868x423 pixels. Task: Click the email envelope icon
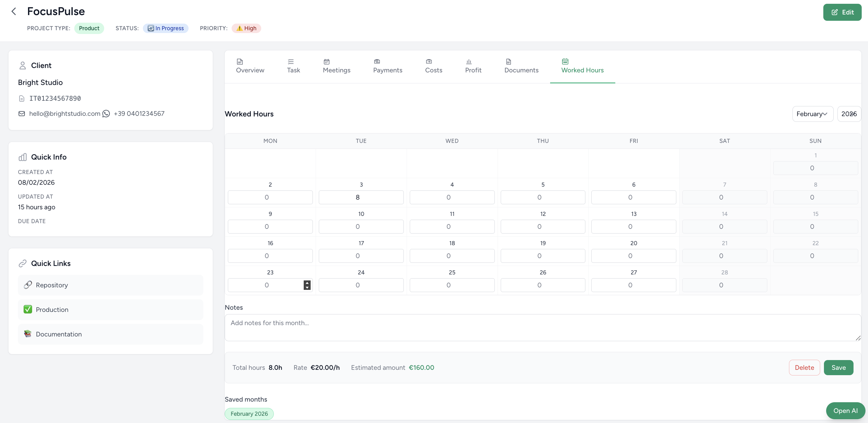[x=22, y=114]
